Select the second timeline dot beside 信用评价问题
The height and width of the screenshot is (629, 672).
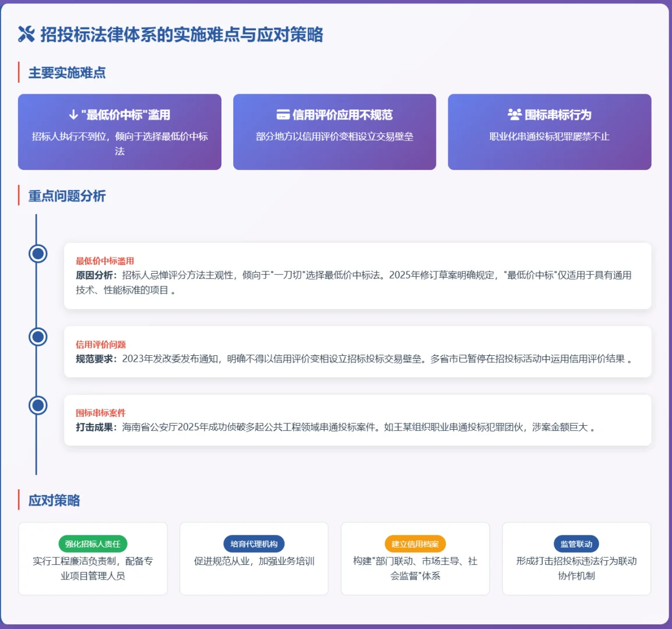pos(38,336)
